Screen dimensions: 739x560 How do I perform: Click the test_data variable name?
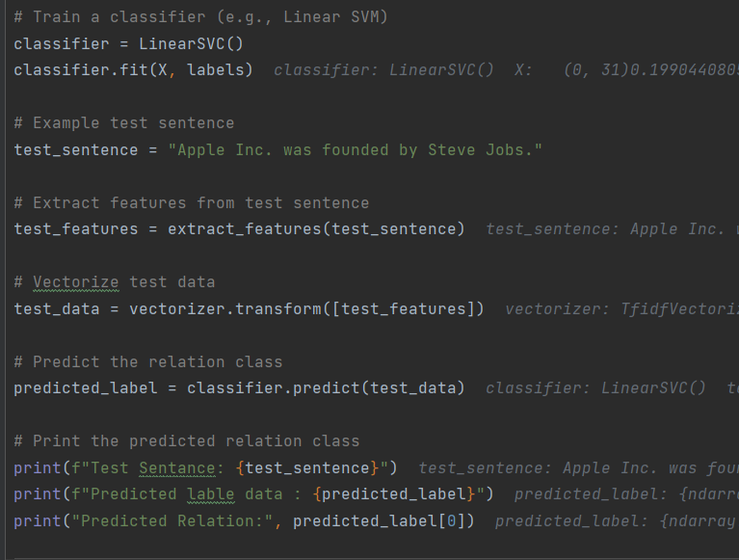coord(57,309)
